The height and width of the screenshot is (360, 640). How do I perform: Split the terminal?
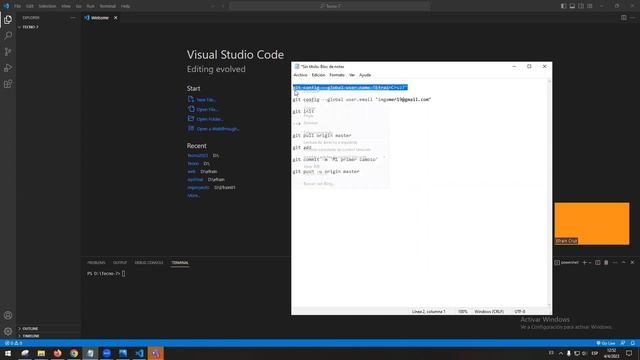tap(598, 262)
